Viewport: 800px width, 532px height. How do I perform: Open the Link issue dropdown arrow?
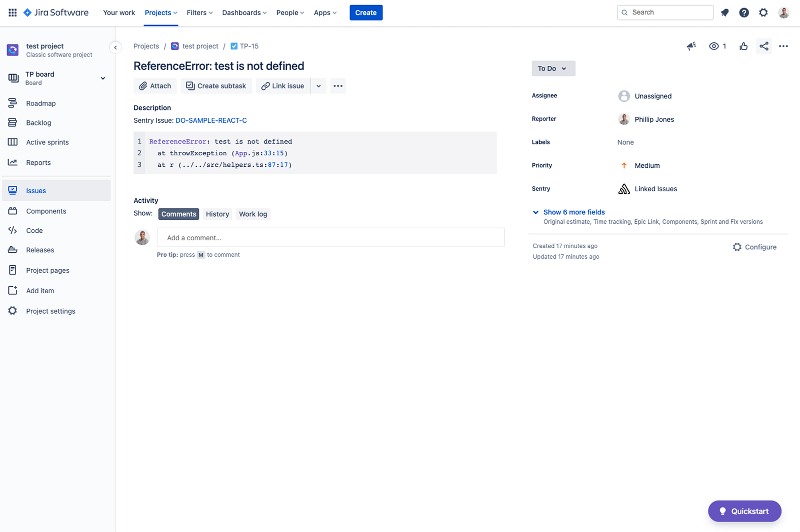pos(318,85)
